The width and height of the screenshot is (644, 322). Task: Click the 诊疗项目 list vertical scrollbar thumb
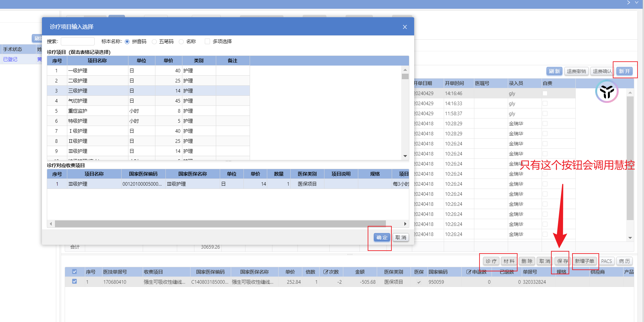(x=405, y=77)
